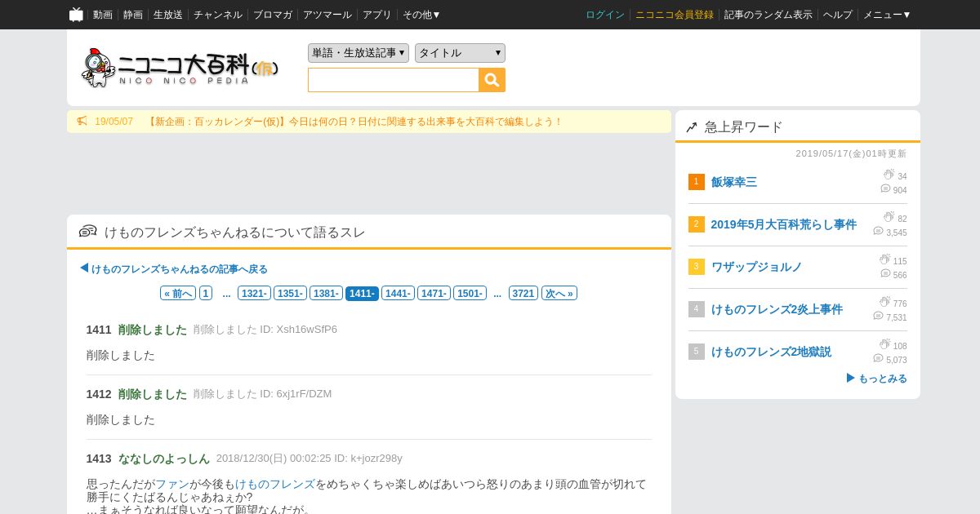Open trending word 飯塚幸三
This screenshot has height=514, width=980.
click(x=734, y=182)
